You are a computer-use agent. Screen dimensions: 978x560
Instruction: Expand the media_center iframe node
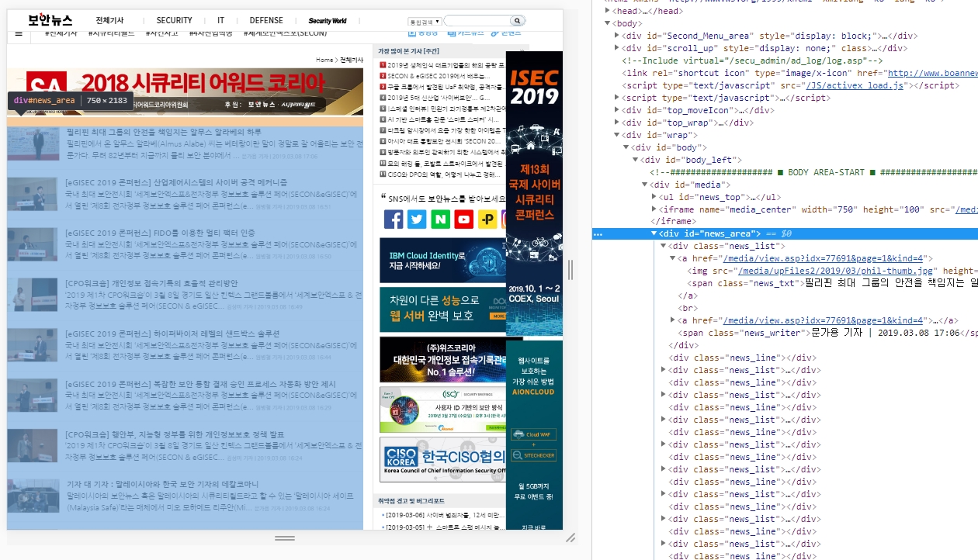tap(654, 209)
